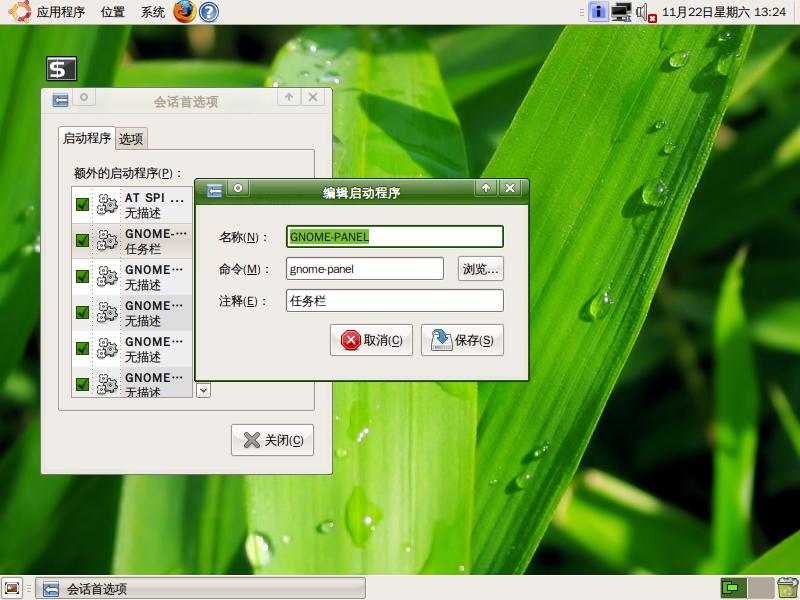Switch to the second workspace
The height and width of the screenshot is (600, 800).
click(761, 588)
